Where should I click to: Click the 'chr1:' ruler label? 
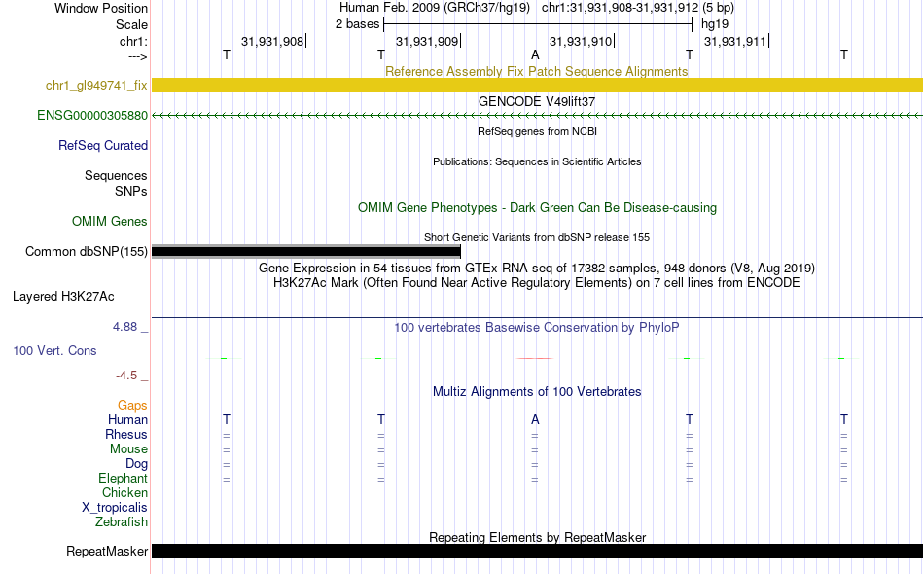(133, 41)
